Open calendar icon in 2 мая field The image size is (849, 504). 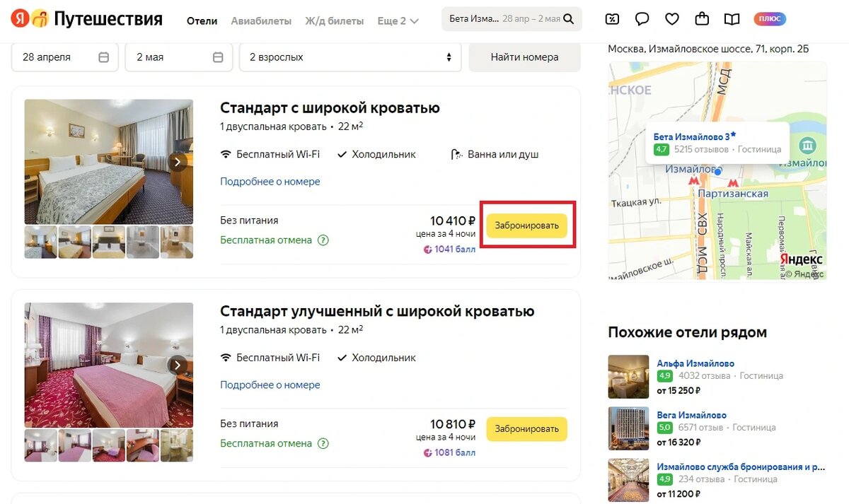pyautogui.click(x=218, y=57)
